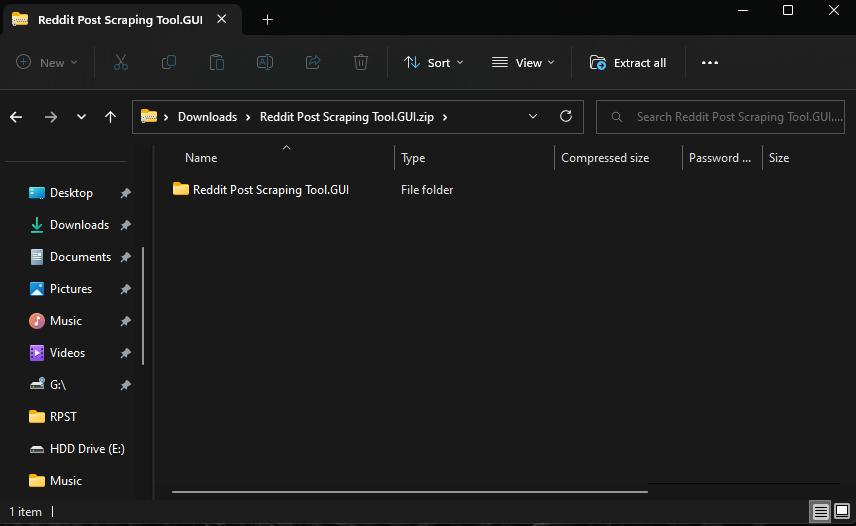The width and height of the screenshot is (856, 526).
Task: Click the 1 item status text
Action: (x=25, y=512)
